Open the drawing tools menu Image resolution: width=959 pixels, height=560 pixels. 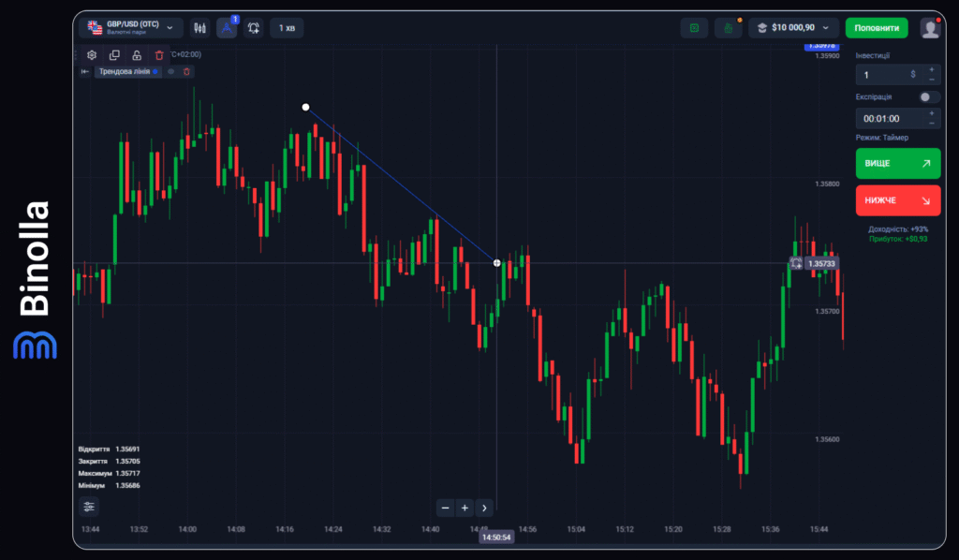pyautogui.click(x=227, y=28)
